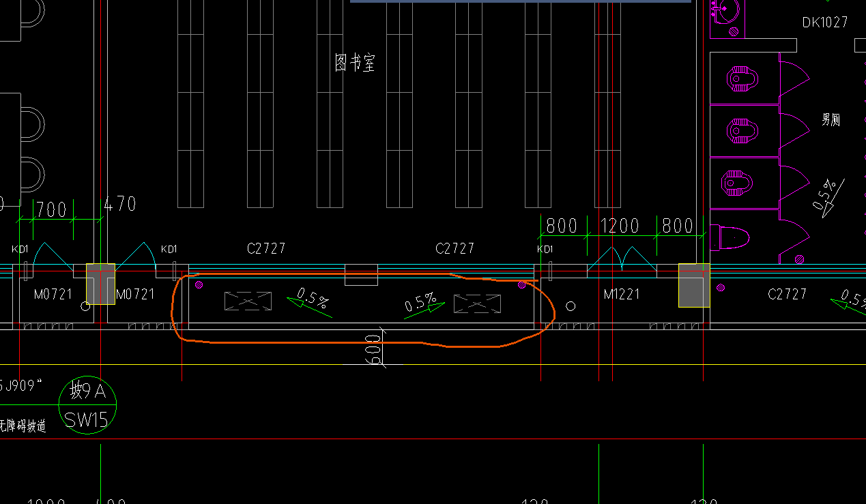Pick the 700 dimension text
This screenshot has width=866, height=504.
(x=52, y=209)
